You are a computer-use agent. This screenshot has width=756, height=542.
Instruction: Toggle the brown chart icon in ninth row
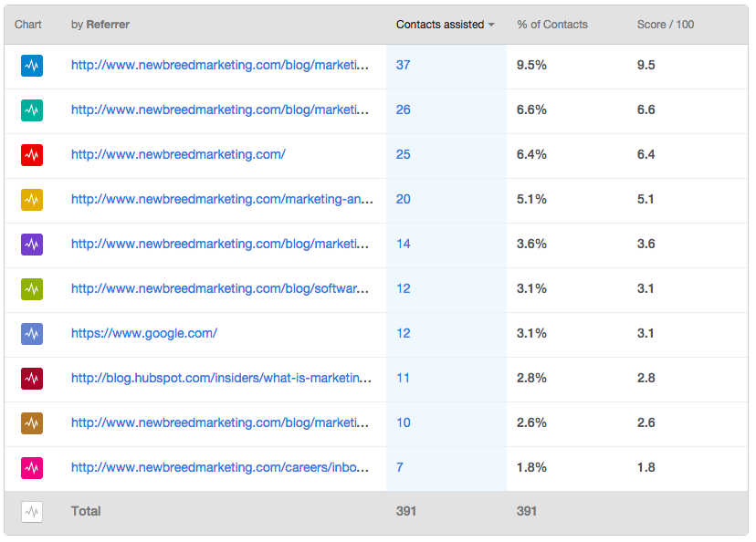click(x=32, y=423)
